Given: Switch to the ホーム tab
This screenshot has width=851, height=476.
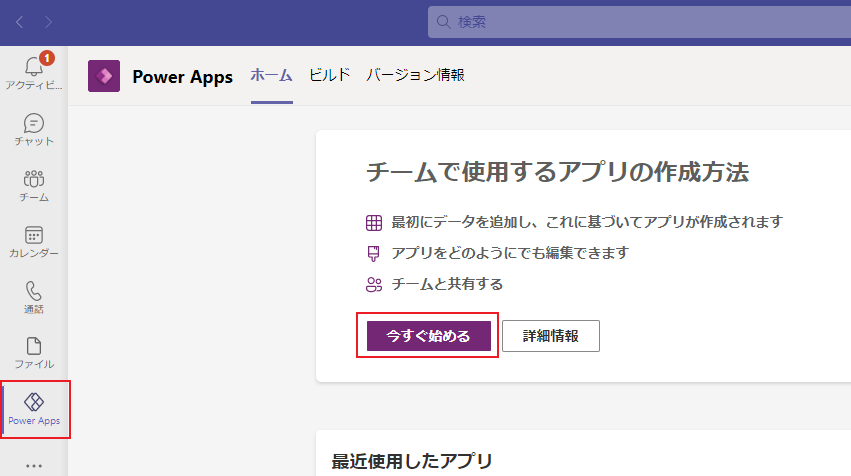Looking at the screenshot, I should (x=271, y=75).
